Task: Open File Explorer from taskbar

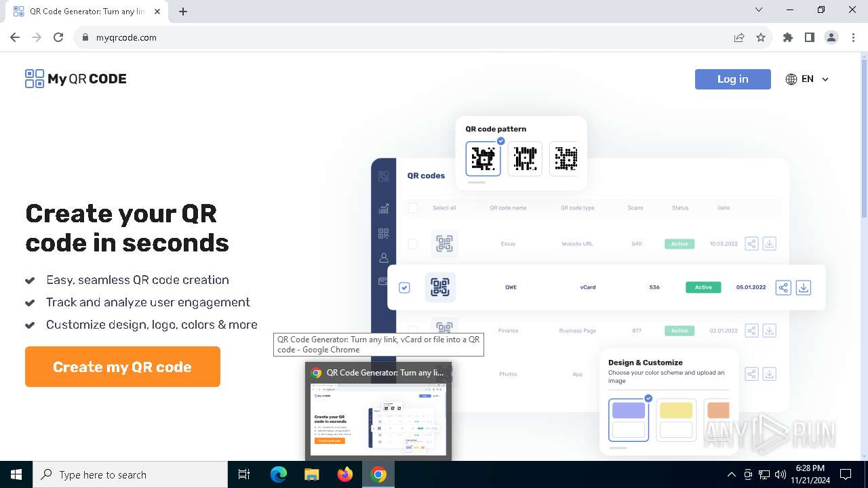Action: pyautogui.click(x=311, y=474)
